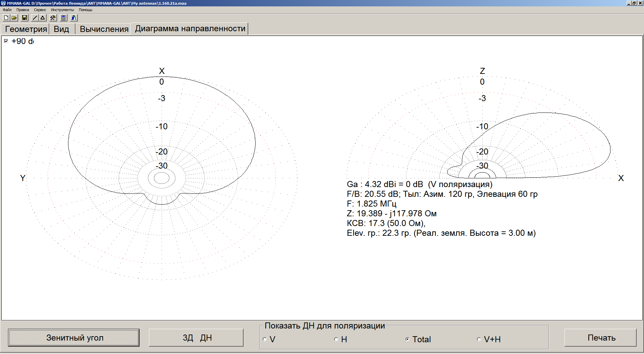Expand the Сервис menu

pyautogui.click(x=40, y=10)
